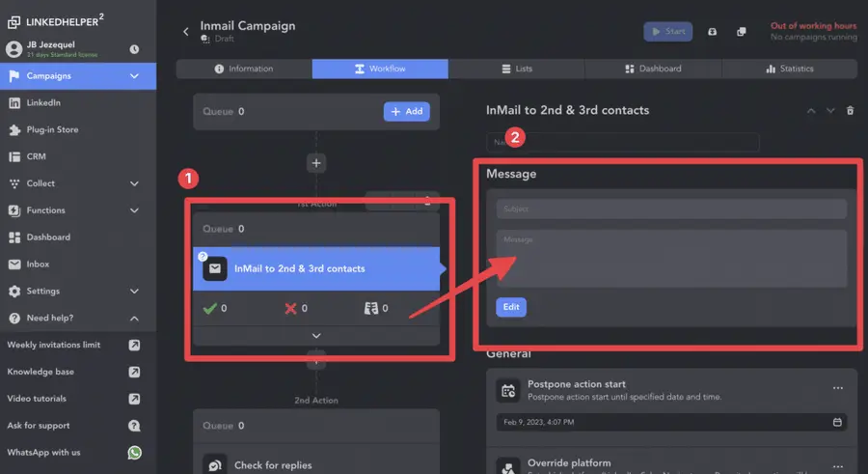Expand the Functions menu chevron
This screenshot has height=474, width=868.
point(134,210)
